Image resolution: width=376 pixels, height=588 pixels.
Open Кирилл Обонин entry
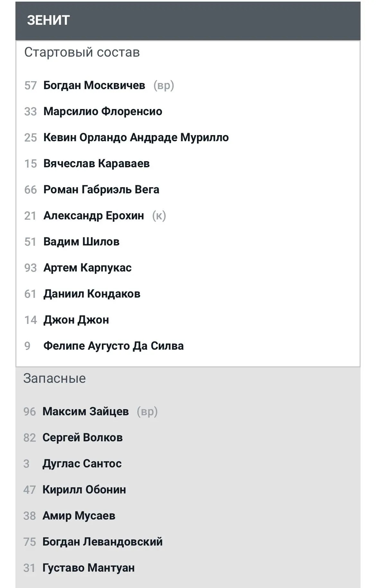pyautogui.click(x=84, y=490)
